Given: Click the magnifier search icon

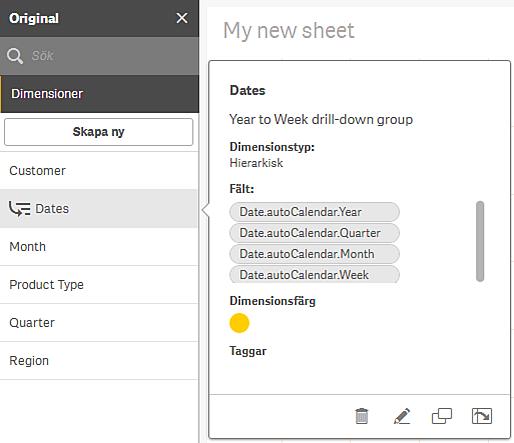Looking at the screenshot, I should point(15,56).
